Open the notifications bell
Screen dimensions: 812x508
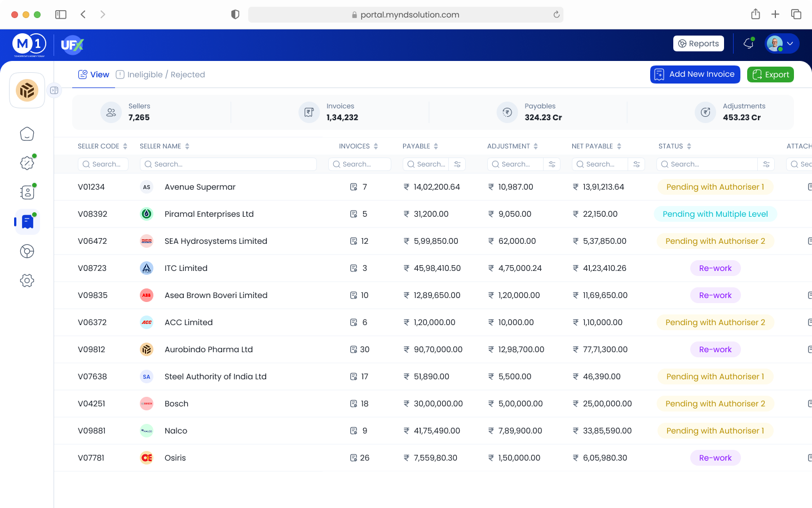click(749, 43)
